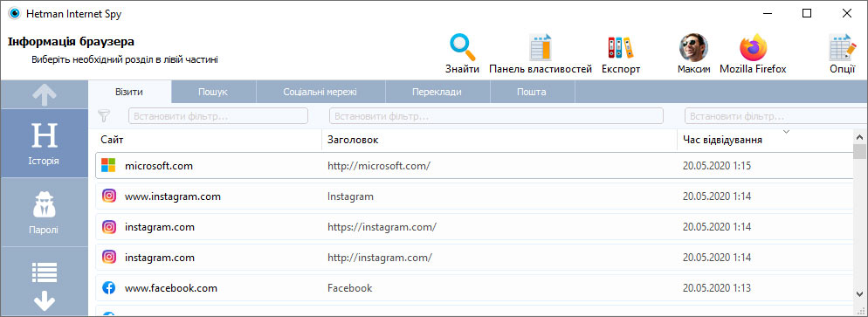The image size is (868, 317).
Task: Focus the Заголовок column filter field
Action: (x=496, y=116)
